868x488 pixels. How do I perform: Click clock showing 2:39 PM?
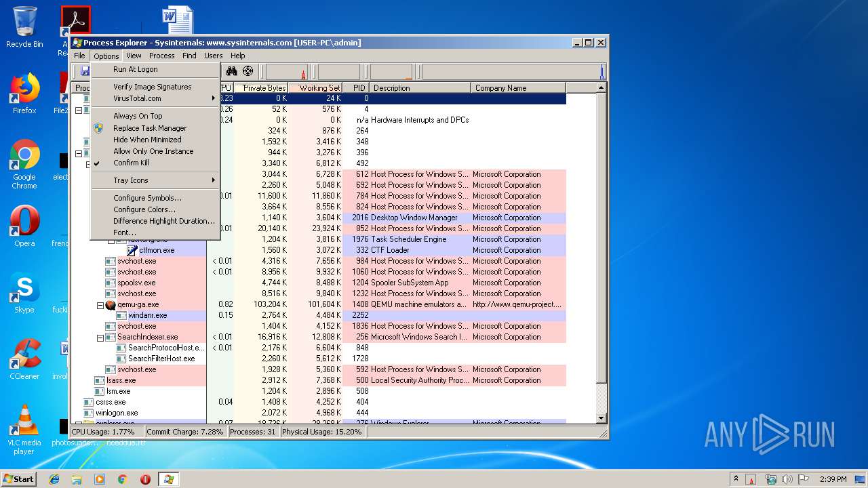(833, 479)
